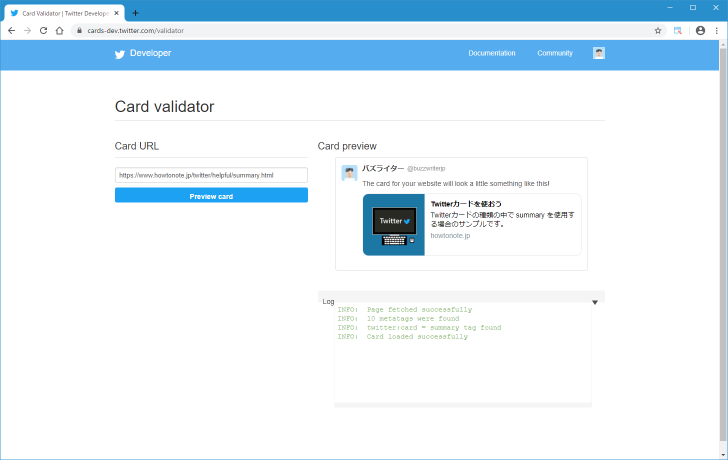Click the Preview card button
The width and height of the screenshot is (728, 460).
tap(211, 195)
